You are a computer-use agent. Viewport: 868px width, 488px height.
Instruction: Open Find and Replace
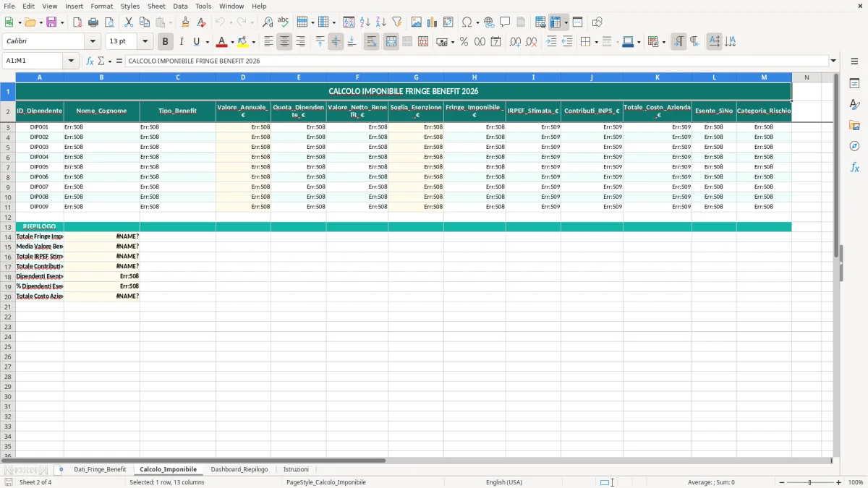268,22
